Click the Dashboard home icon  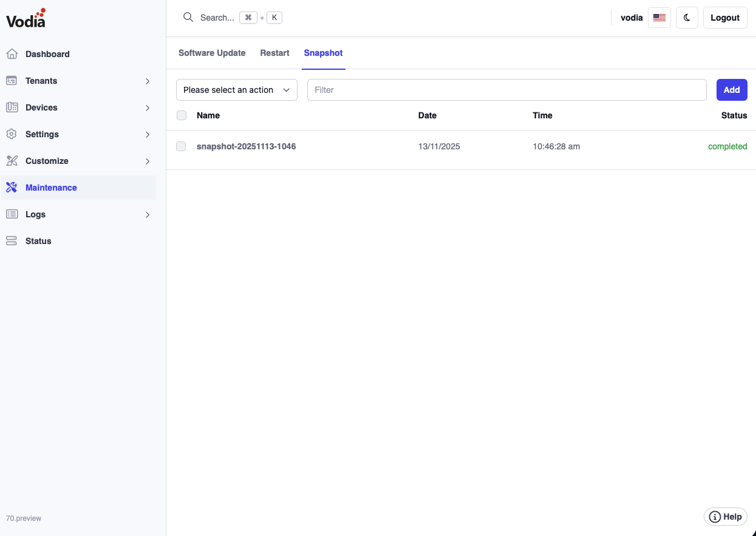tap(12, 54)
